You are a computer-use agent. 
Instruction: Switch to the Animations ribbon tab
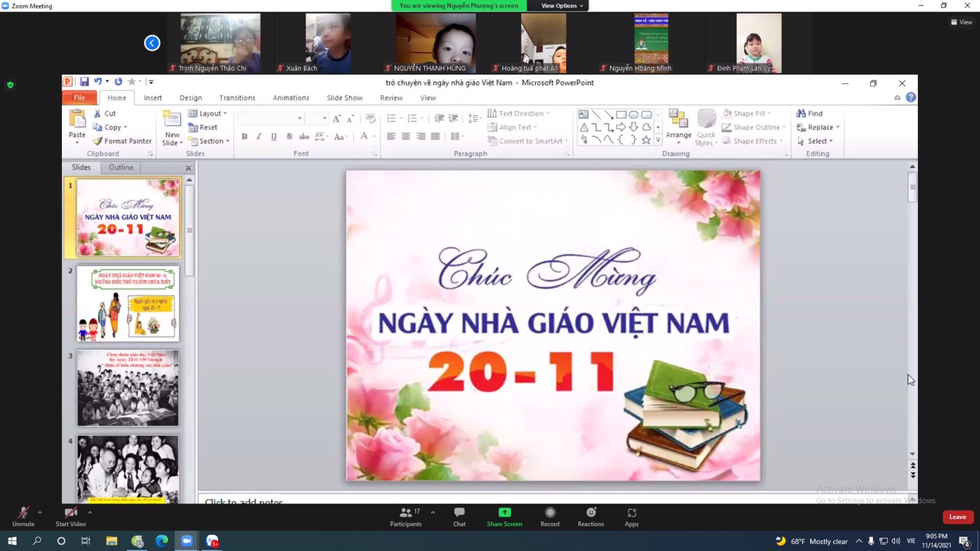pyautogui.click(x=291, y=98)
